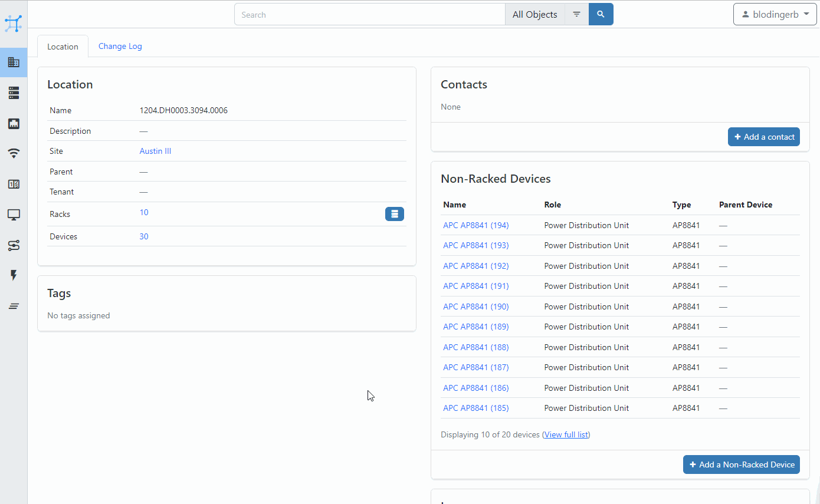This screenshot has width=820, height=504.
Task: Click the Add a Non-Racked Device button
Action: [x=741, y=464]
